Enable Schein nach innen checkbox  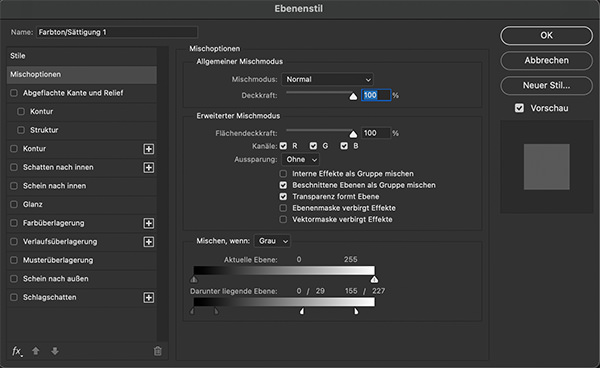[14, 186]
